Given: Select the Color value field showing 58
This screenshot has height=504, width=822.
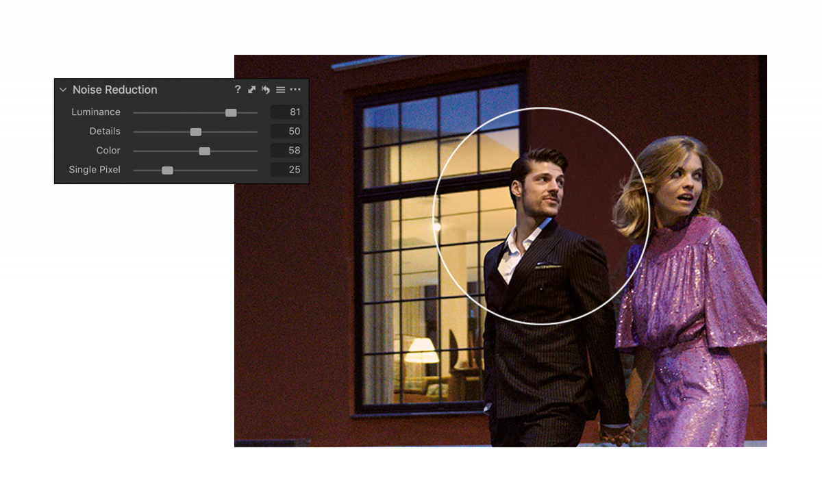Looking at the screenshot, I should point(286,151).
